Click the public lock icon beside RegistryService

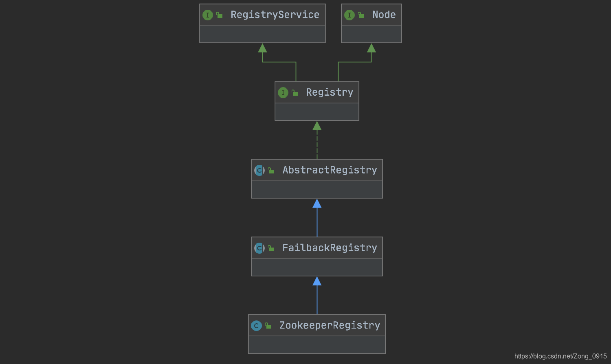point(219,15)
